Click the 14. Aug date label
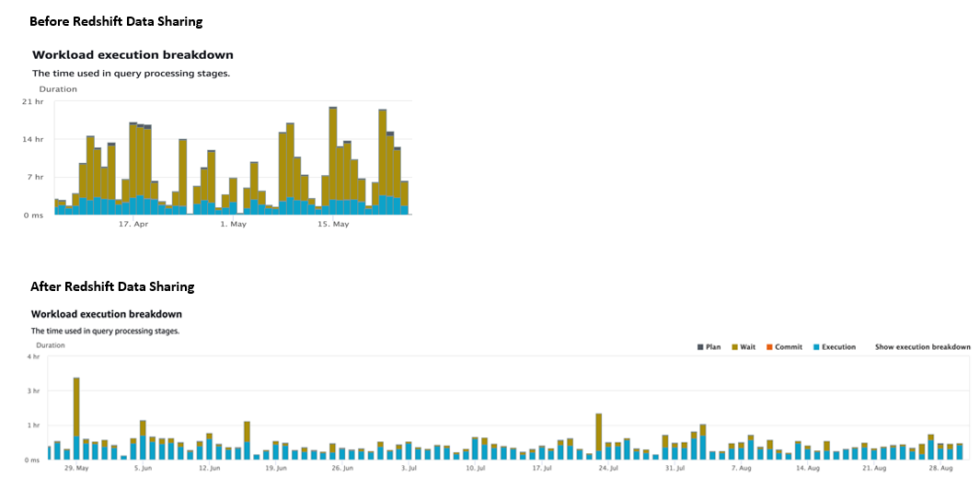The image size is (980, 489). click(808, 468)
